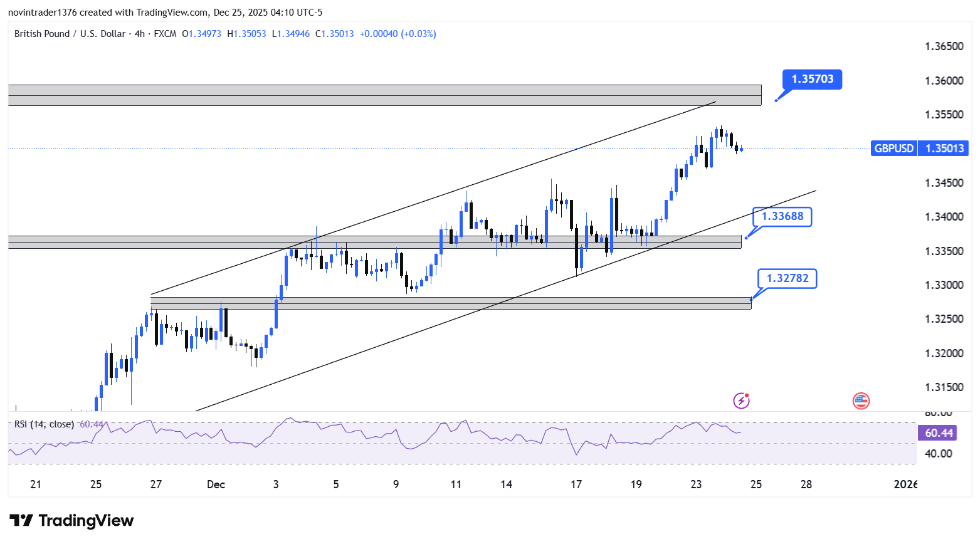Click the 4h timeframe label in legend

coord(139,34)
